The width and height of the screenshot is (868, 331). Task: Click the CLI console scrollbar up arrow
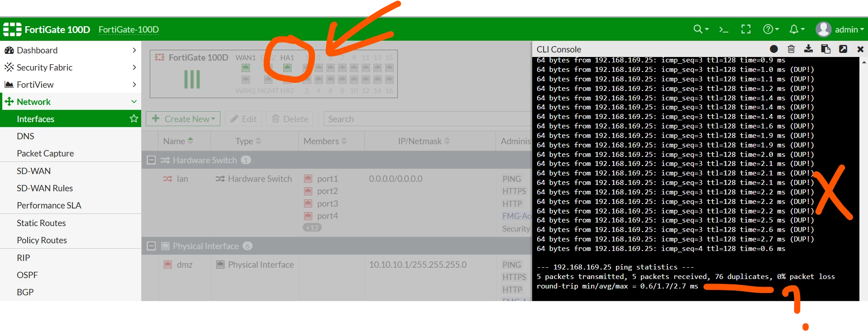coord(864,62)
